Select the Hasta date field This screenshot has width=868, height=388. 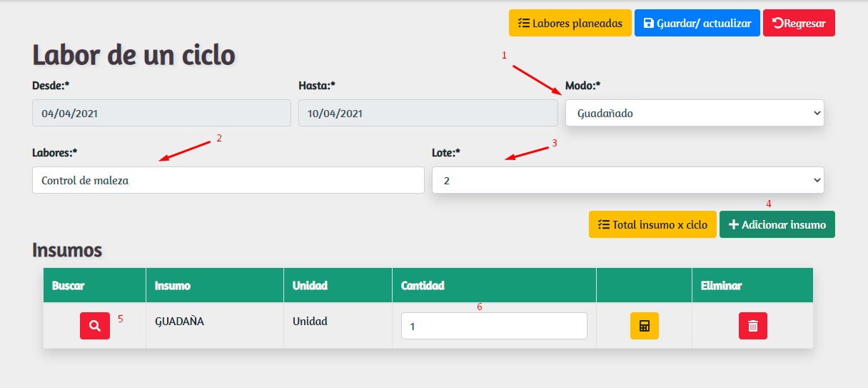click(x=428, y=113)
